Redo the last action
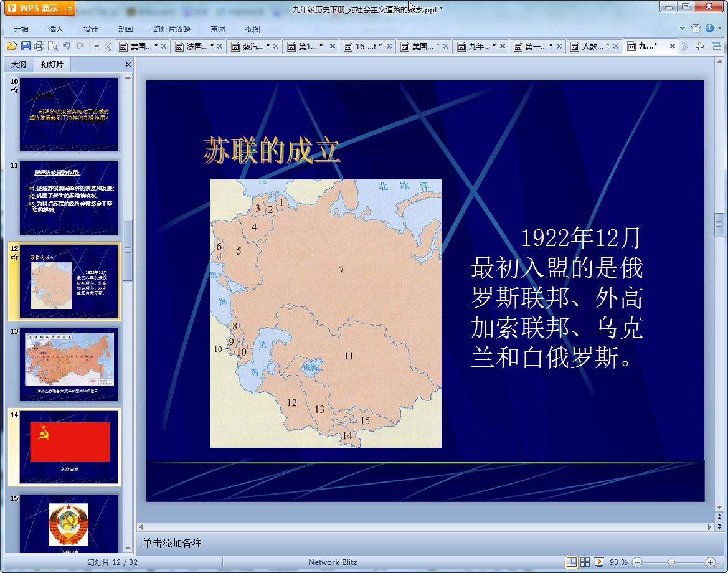This screenshot has width=728, height=573. click(80, 45)
